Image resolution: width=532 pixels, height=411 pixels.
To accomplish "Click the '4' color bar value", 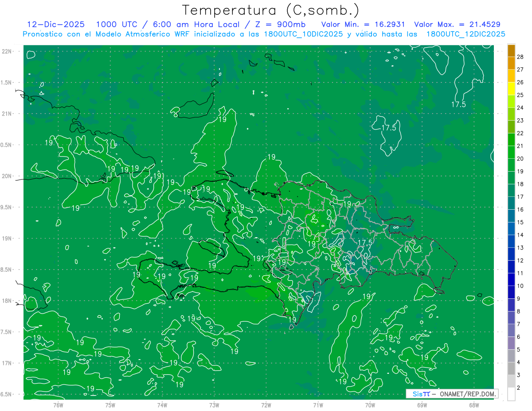I will (x=519, y=362).
